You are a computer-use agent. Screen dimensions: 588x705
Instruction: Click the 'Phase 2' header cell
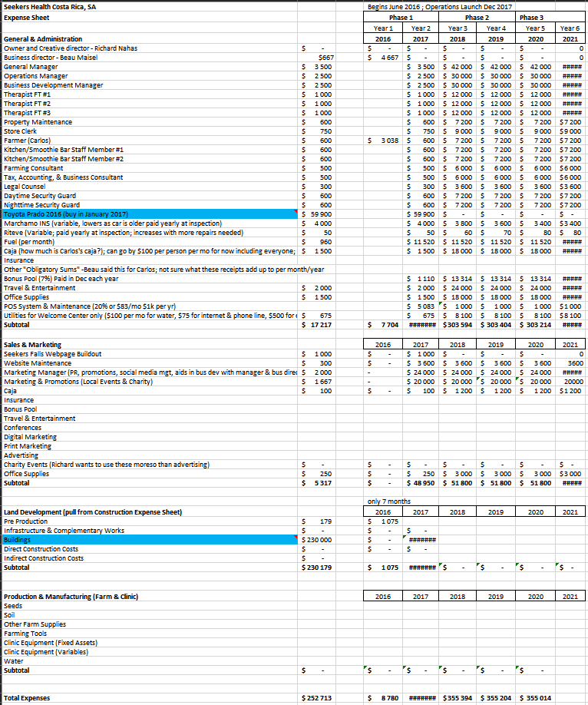tap(477, 18)
